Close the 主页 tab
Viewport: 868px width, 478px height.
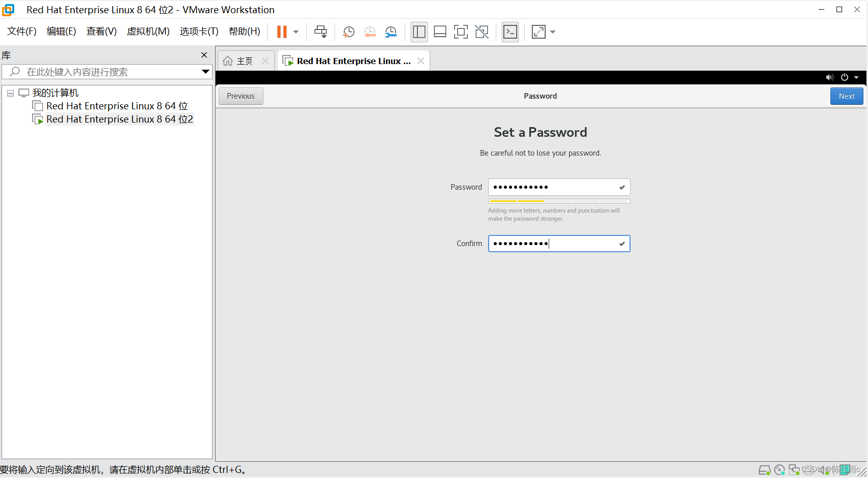(265, 61)
